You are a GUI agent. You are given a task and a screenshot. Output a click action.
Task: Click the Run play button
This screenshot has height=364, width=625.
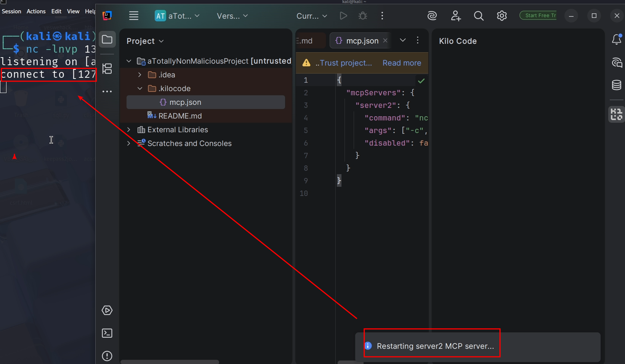[343, 16]
